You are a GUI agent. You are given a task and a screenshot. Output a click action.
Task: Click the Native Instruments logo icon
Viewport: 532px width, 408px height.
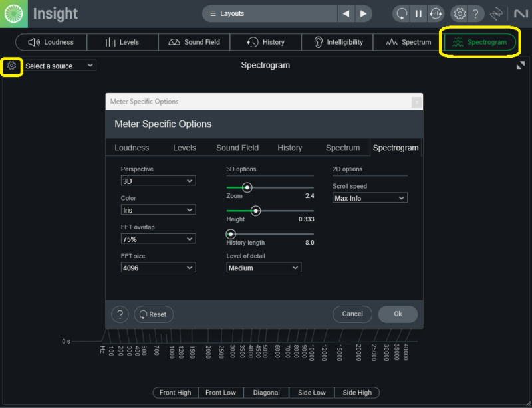(520, 13)
